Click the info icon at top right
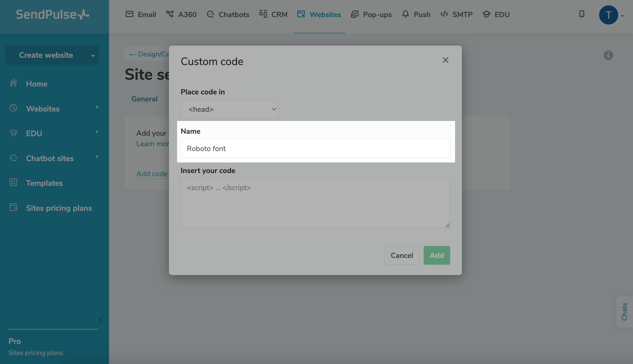 tap(608, 55)
